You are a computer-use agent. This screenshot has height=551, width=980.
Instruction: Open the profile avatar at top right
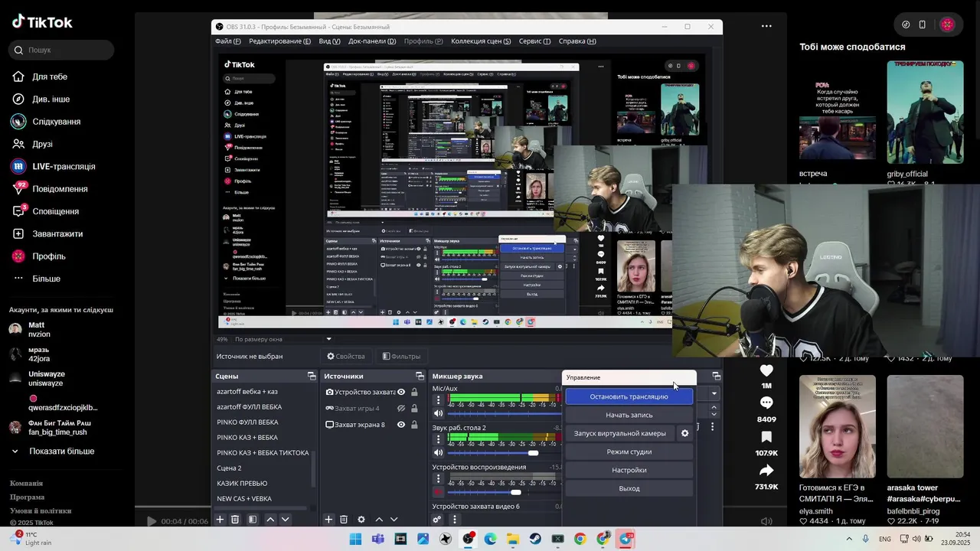click(x=947, y=24)
